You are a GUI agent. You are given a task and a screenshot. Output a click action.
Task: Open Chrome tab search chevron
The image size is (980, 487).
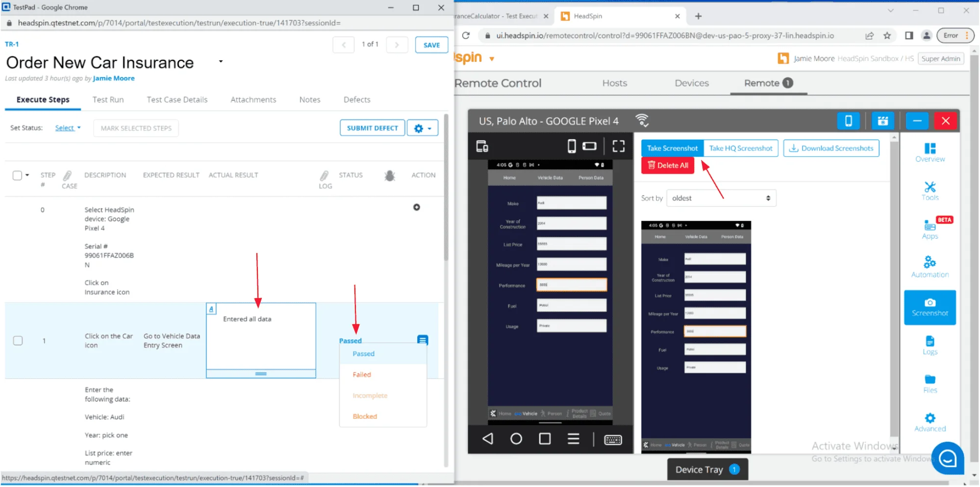tap(890, 10)
